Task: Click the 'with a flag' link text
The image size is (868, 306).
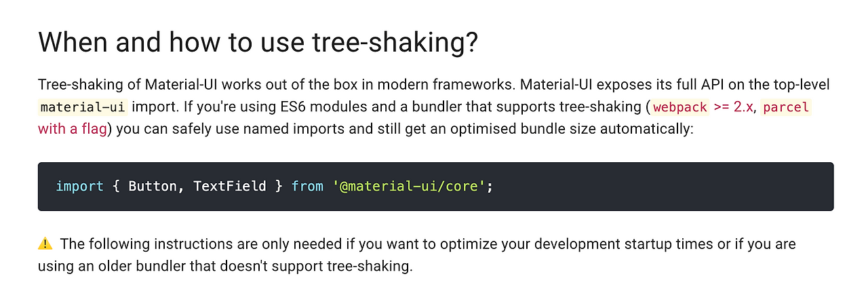Action: click(73, 129)
